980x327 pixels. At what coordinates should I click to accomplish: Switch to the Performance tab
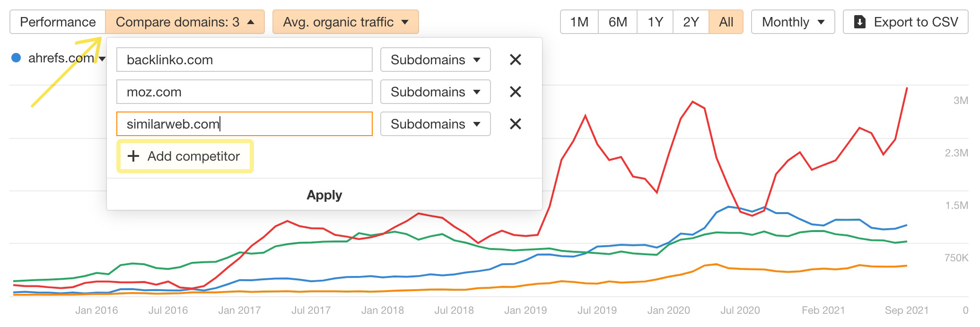tap(58, 22)
